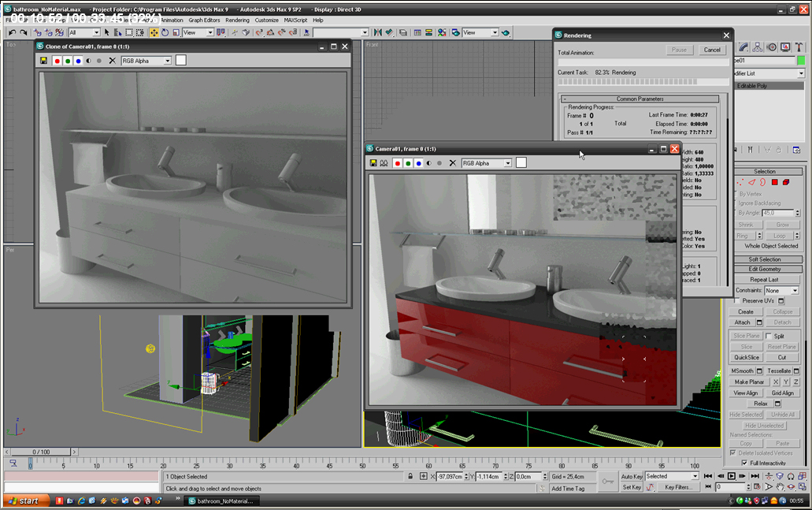Expand the Constraints dropdown
Screen dimensions: 812x510
[x=794, y=291]
